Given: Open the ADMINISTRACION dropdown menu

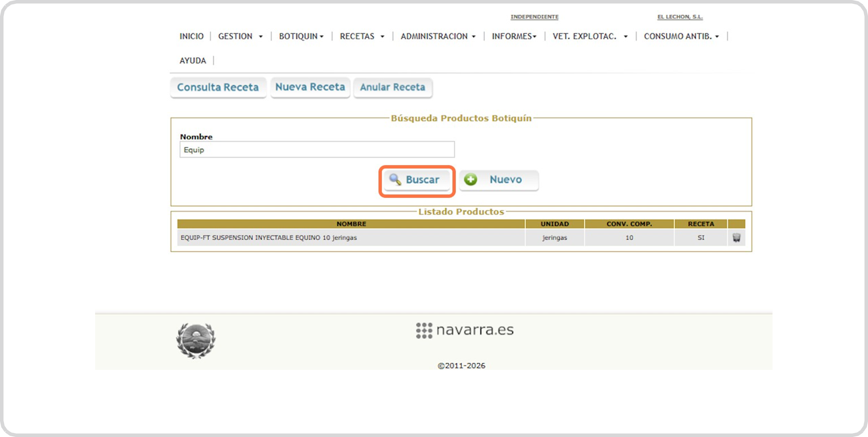Looking at the screenshot, I should pyautogui.click(x=438, y=36).
